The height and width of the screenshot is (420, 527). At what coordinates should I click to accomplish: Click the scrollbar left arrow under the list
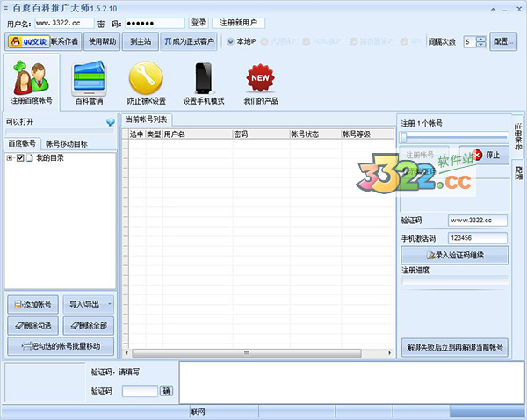(126, 353)
